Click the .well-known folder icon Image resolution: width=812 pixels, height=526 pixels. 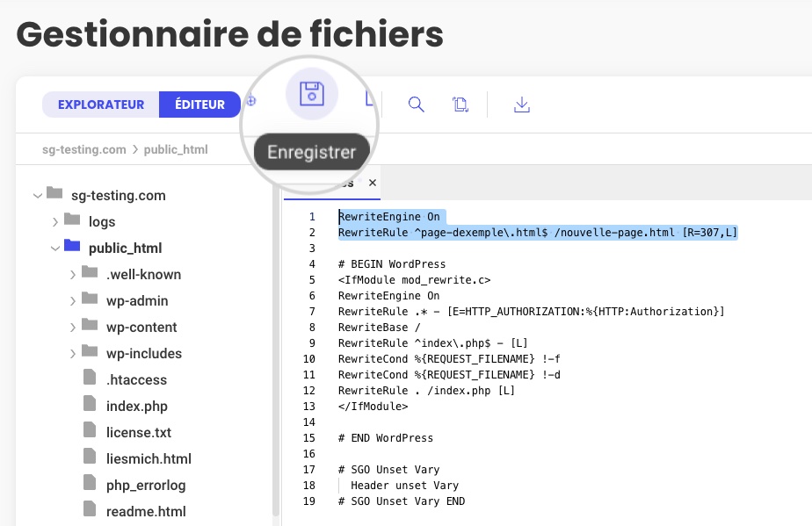pyautogui.click(x=90, y=272)
